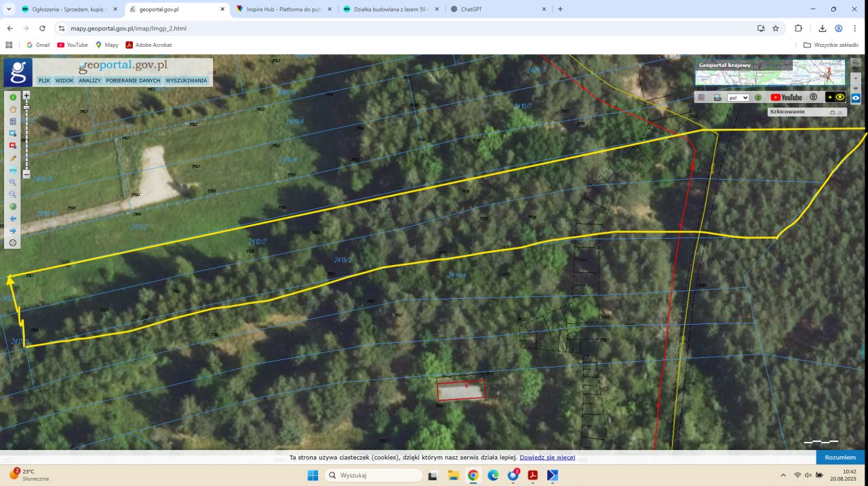Click plus button on zoom slider

coord(26,96)
